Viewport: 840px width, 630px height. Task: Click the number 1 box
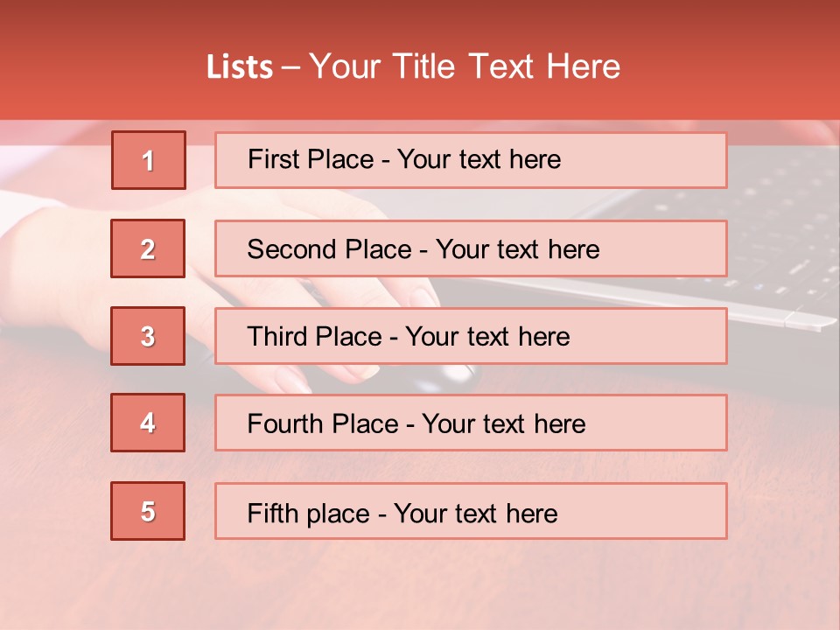[148, 160]
